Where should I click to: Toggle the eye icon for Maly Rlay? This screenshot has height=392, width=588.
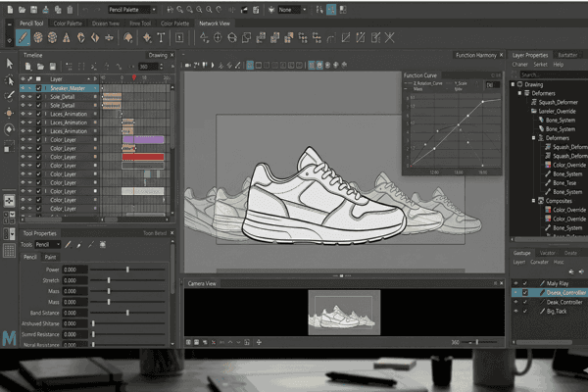[516, 283]
